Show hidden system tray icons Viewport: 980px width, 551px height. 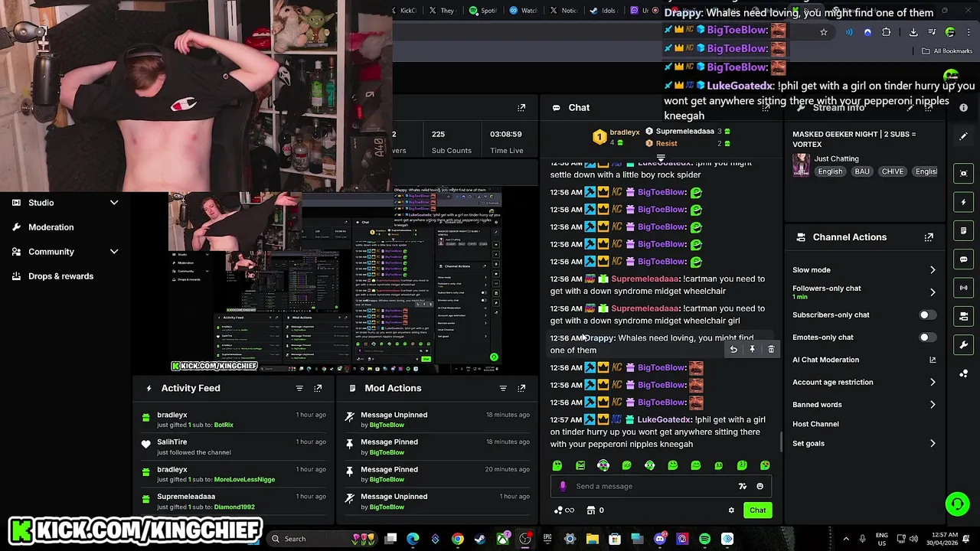(x=846, y=539)
